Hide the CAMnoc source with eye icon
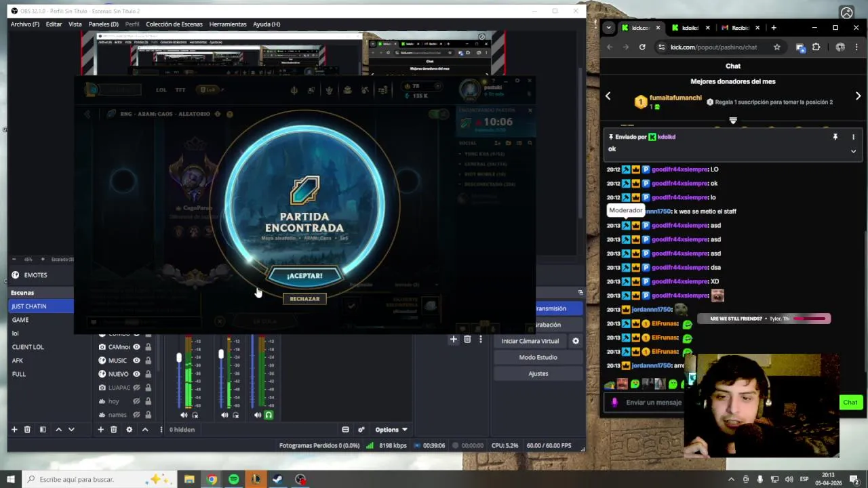The width and height of the screenshot is (868, 488). coord(136,347)
